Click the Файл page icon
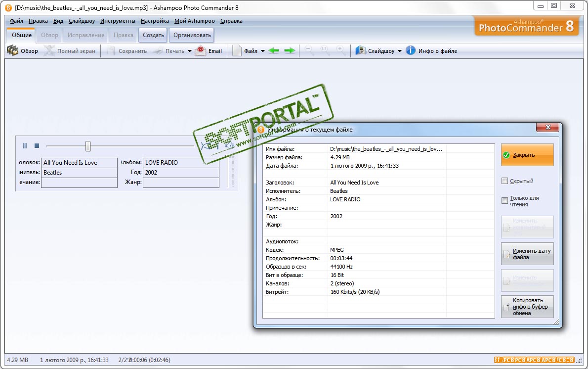 pyautogui.click(x=237, y=50)
